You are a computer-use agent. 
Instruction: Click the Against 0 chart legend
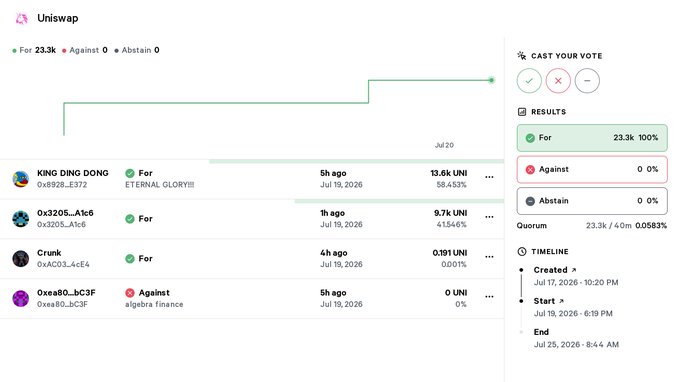85,50
